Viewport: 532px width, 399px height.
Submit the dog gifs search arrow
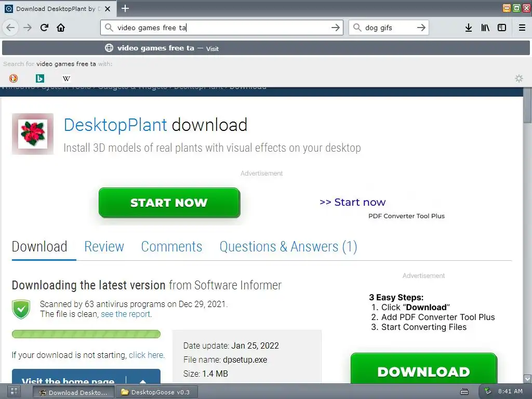[x=421, y=28]
